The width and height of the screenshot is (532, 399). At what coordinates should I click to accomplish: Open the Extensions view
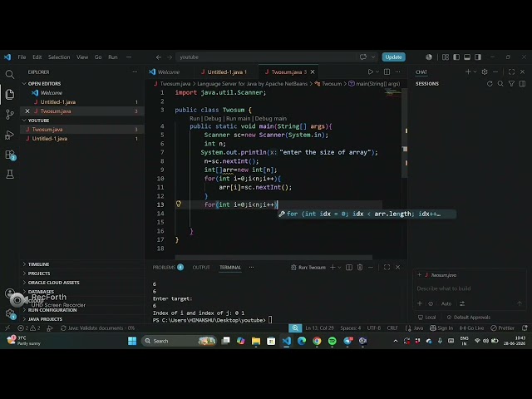[x=10, y=155]
